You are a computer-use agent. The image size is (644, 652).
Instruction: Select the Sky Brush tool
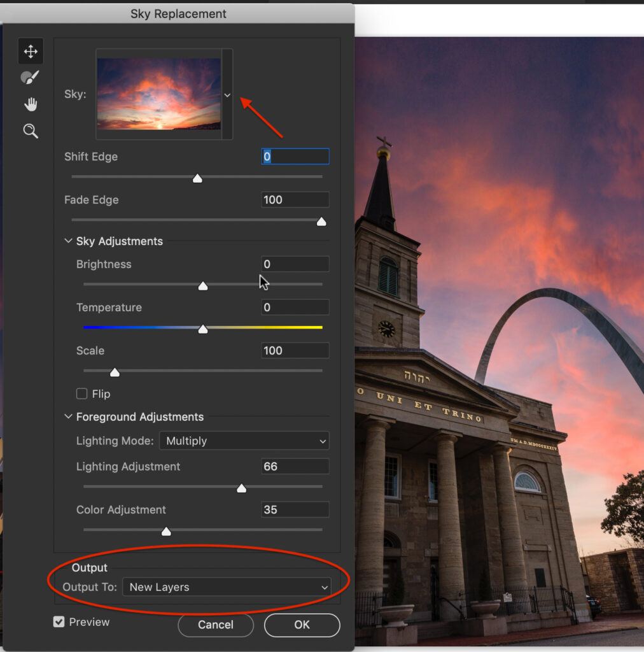[31, 78]
